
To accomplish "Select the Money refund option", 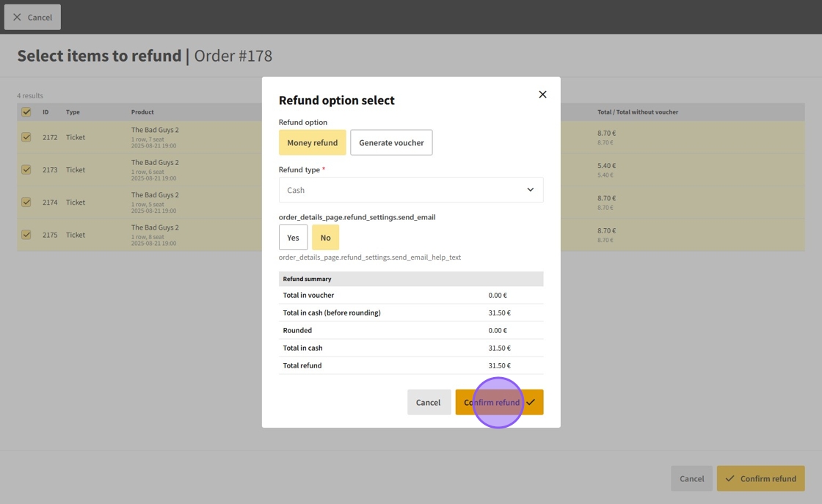I will pos(312,142).
